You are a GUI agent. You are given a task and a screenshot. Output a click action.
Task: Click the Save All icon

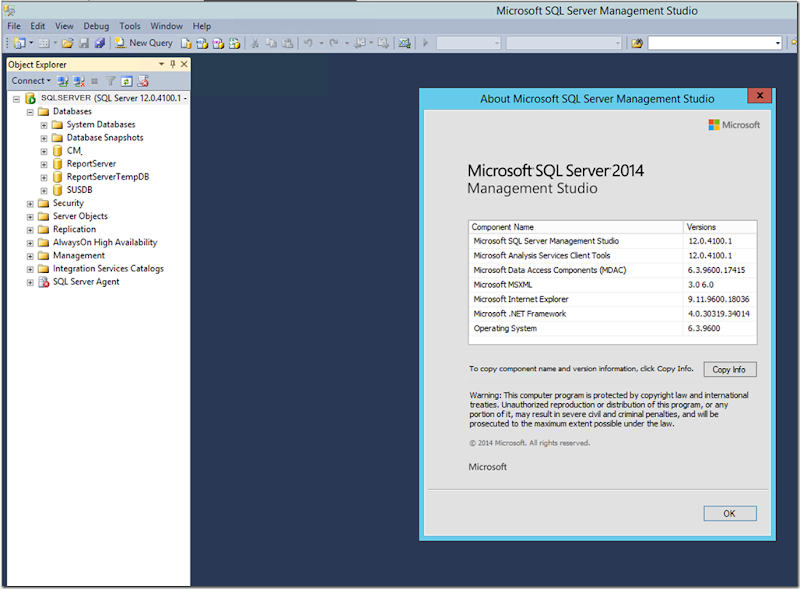click(x=100, y=43)
